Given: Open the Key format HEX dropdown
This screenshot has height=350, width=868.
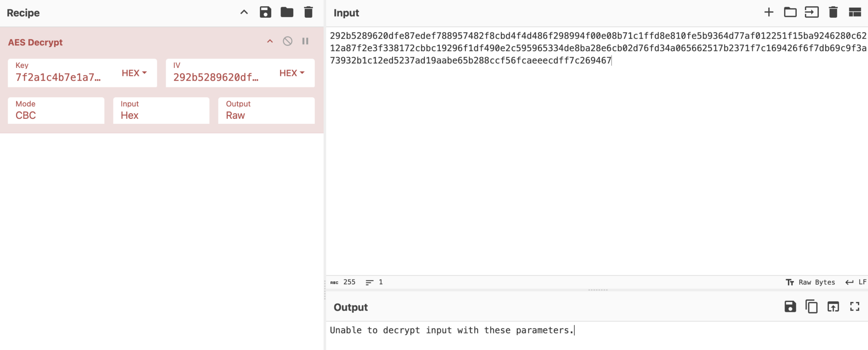Looking at the screenshot, I should click(134, 73).
